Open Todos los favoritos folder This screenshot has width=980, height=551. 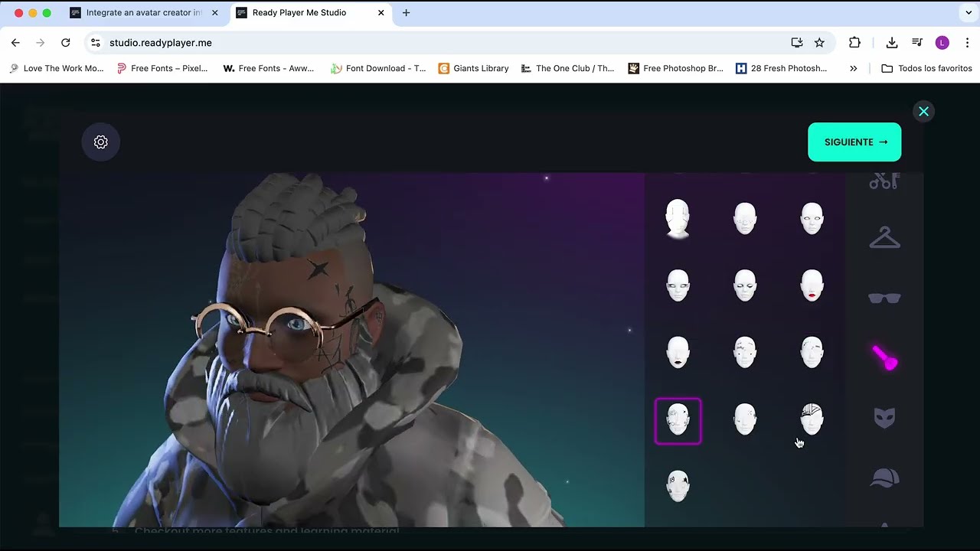pyautogui.click(x=926, y=68)
